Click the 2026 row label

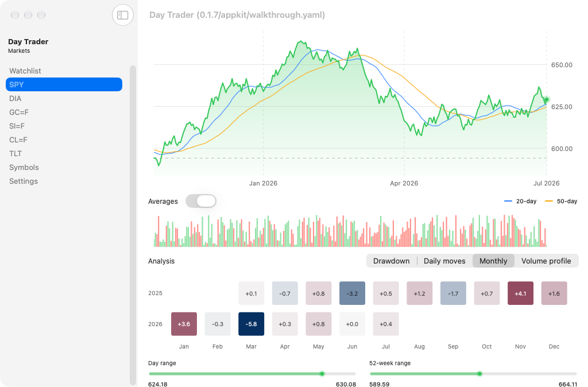click(x=155, y=324)
